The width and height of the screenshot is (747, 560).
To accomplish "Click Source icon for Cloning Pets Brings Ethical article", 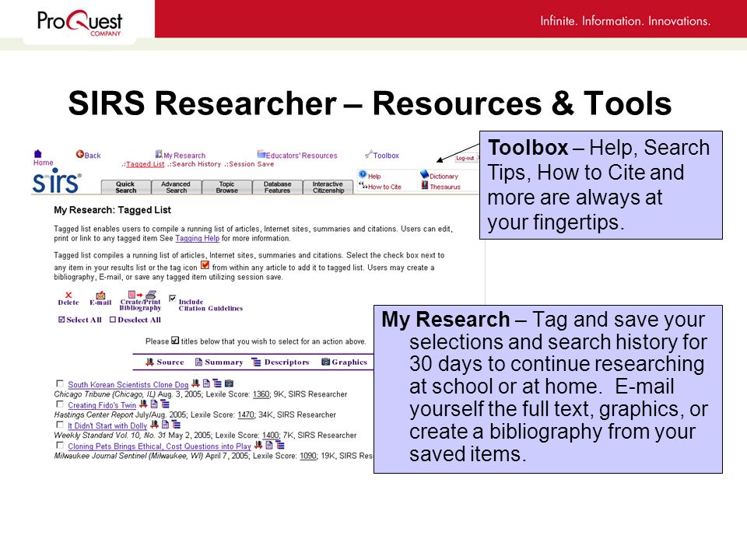I will click(258, 445).
